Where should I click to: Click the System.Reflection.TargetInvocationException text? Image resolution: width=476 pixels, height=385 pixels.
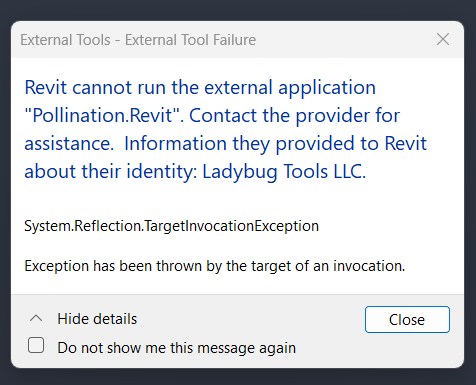[171, 226]
